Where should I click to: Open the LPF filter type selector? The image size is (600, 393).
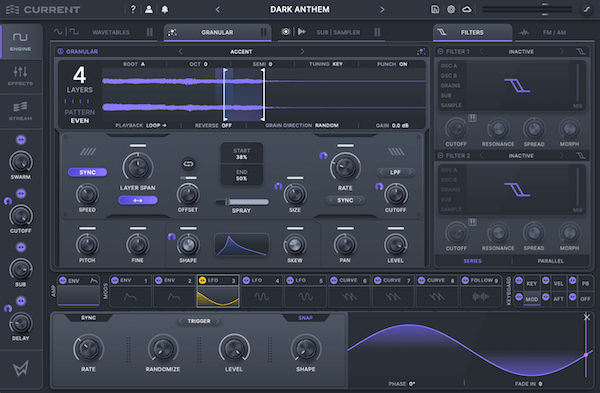(395, 172)
